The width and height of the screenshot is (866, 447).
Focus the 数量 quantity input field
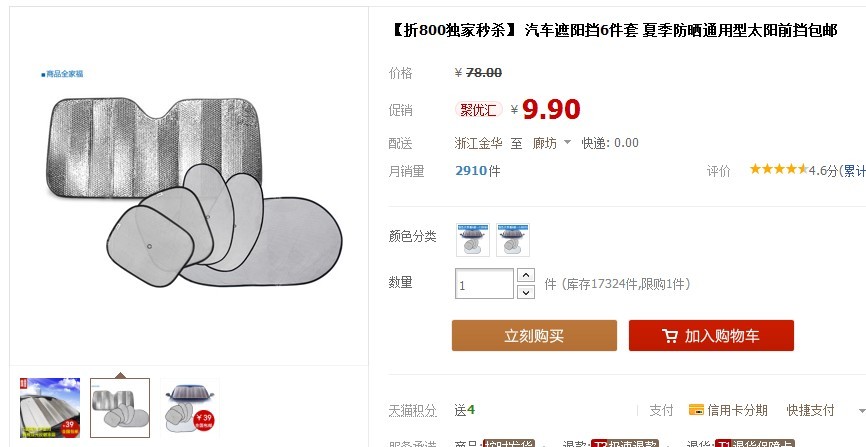[484, 284]
